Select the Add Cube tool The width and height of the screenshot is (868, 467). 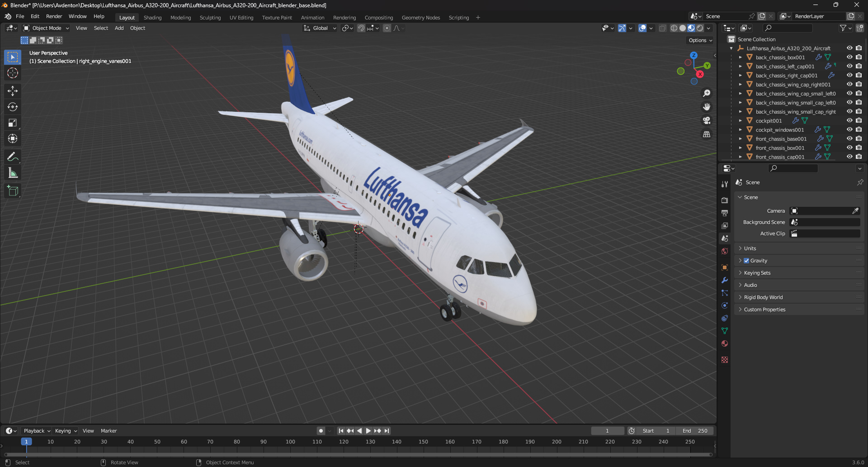tap(13, 191)
